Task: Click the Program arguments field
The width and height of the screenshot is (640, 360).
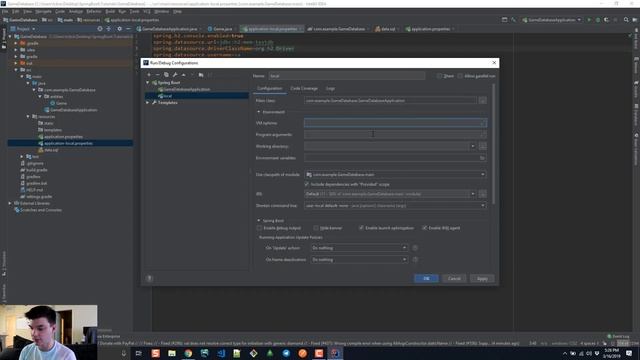Action: [395, 135]
